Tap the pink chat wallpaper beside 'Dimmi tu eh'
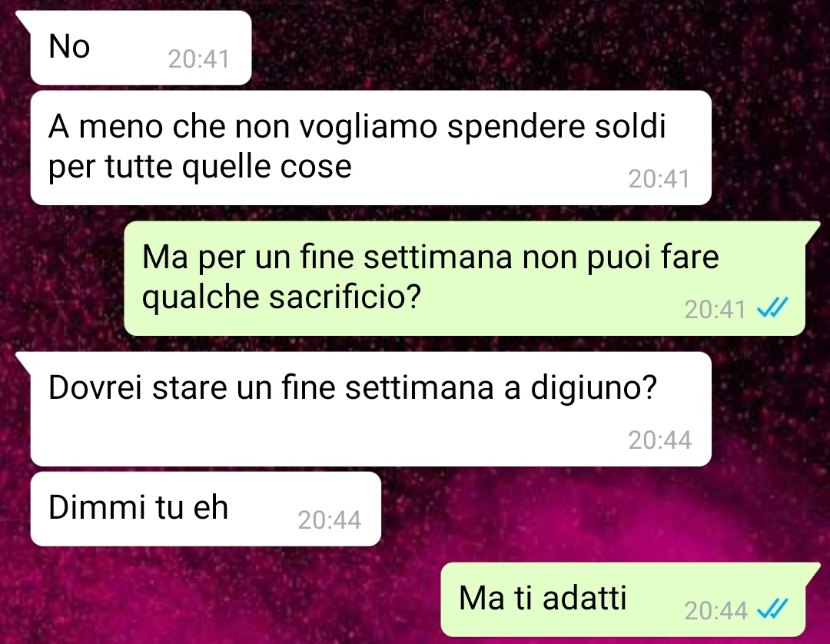830x644 pixels. [583, 509]
